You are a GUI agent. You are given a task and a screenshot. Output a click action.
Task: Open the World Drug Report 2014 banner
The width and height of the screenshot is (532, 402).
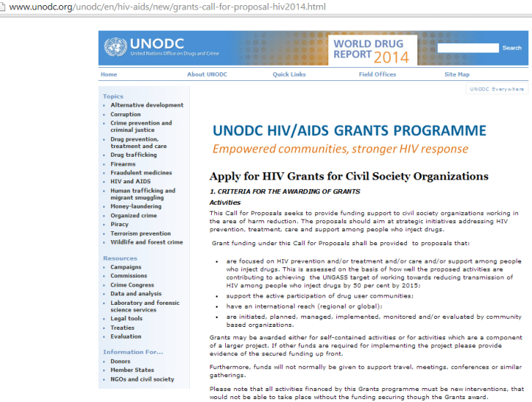(372, 50)
